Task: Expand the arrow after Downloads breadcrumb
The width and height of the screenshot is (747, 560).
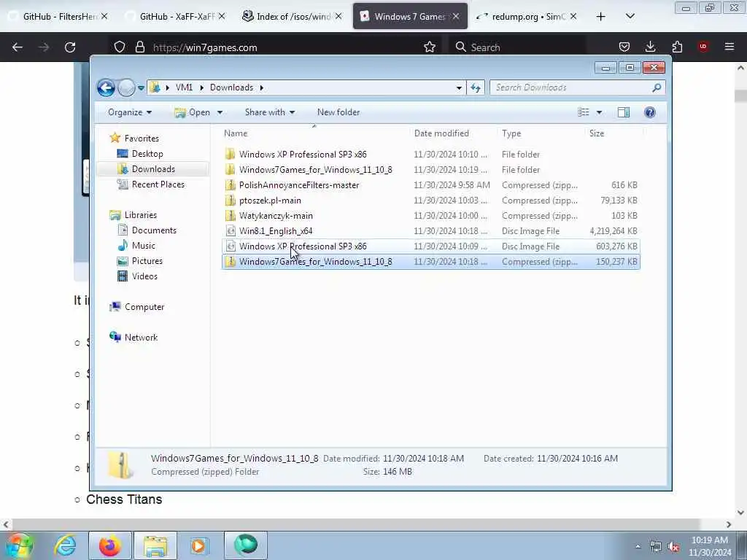Action: [x=262, y=88]
